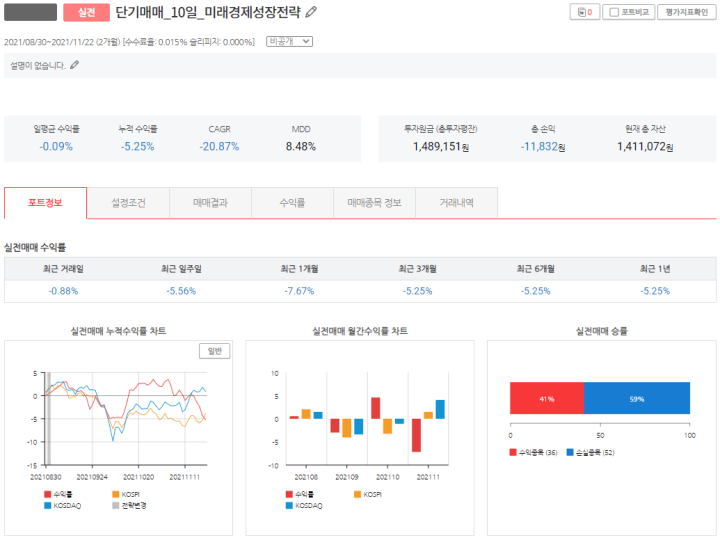Select the 포트정보 tab
The image size is (720, 540).
click(x=45, y=202)
